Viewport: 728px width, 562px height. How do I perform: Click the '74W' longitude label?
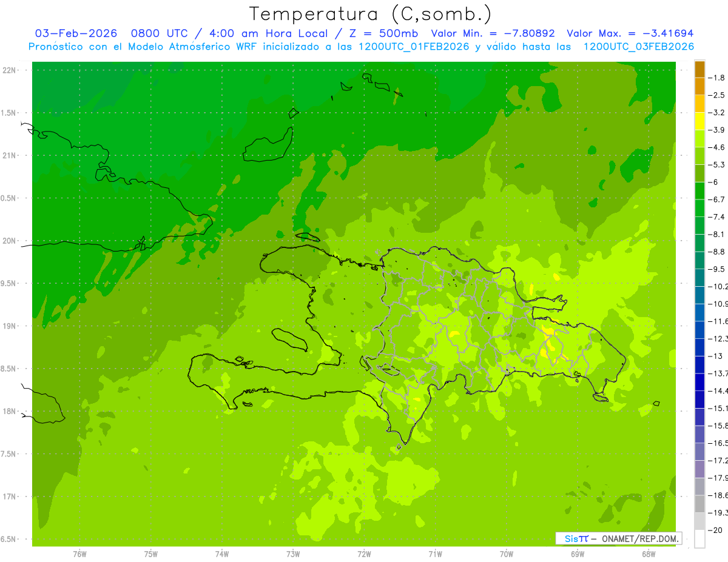pos(221,554)
